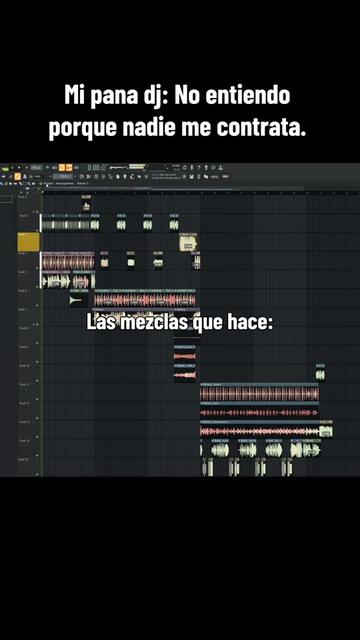Select the long pink clip on Track 13
360x640 pixels.
tap(259, 429)
